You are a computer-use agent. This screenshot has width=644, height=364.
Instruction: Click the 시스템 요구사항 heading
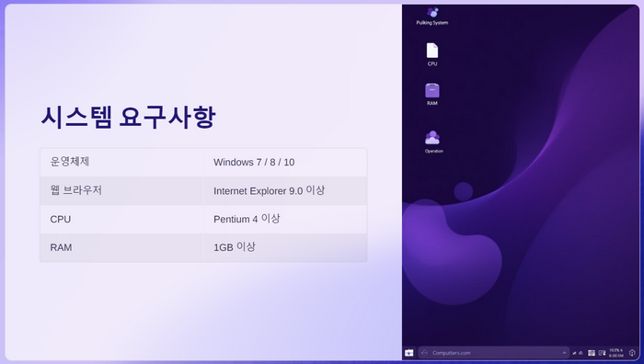(x=128, y=117)
